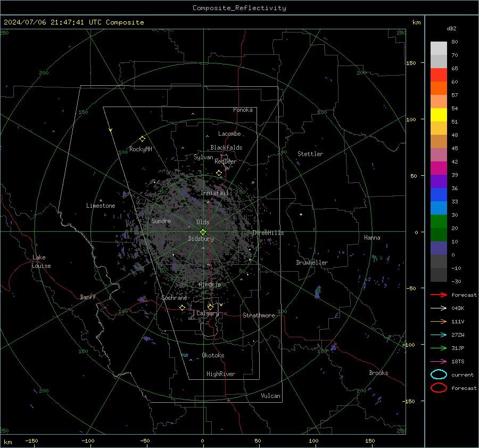Click the yellow diamond marker below RedDeer

219,173
